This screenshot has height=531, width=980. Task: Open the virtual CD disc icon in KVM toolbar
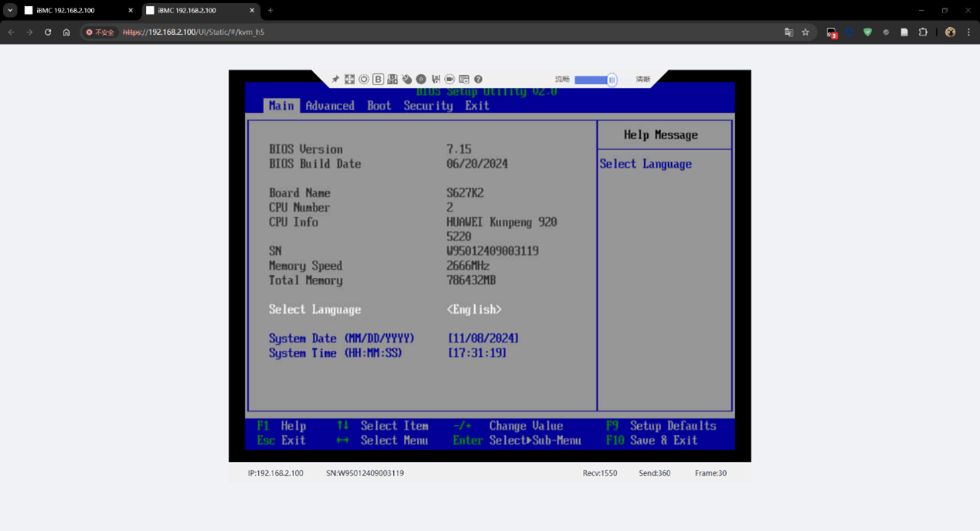(421, 80)
